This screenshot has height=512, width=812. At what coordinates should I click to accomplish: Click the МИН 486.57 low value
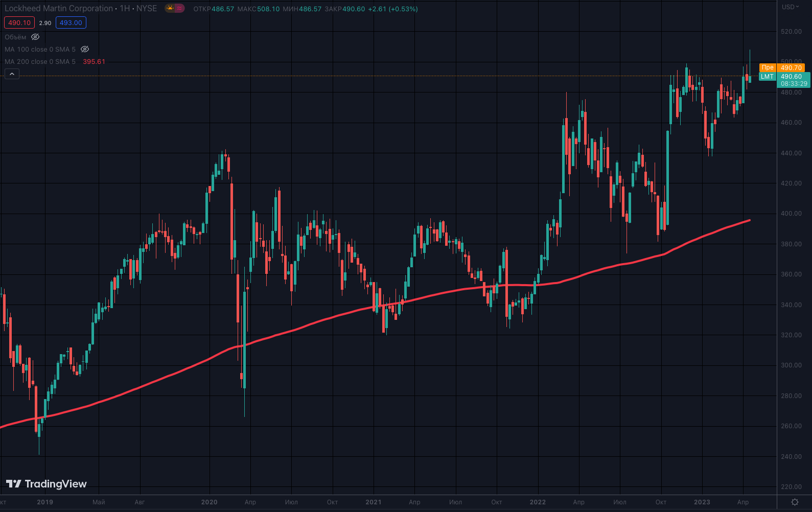(302, 9)
